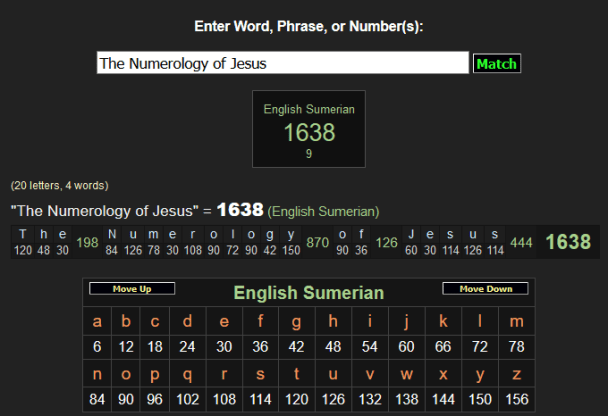Click letter w in cipher table
Screen dimensions: 608x416
coord(406,374)
